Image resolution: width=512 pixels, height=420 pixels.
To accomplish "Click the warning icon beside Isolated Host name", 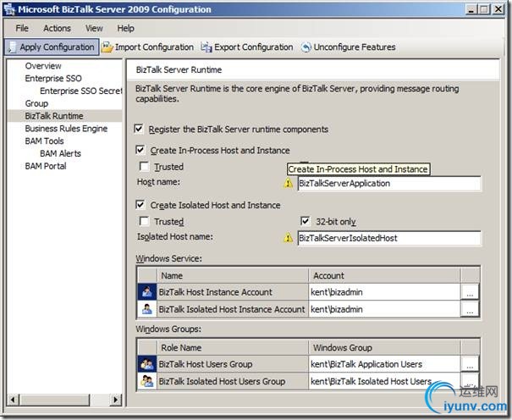I will [288, 238].
